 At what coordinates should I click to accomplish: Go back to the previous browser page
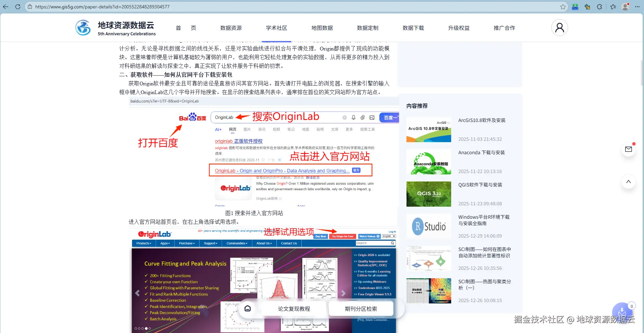point(6,7)
